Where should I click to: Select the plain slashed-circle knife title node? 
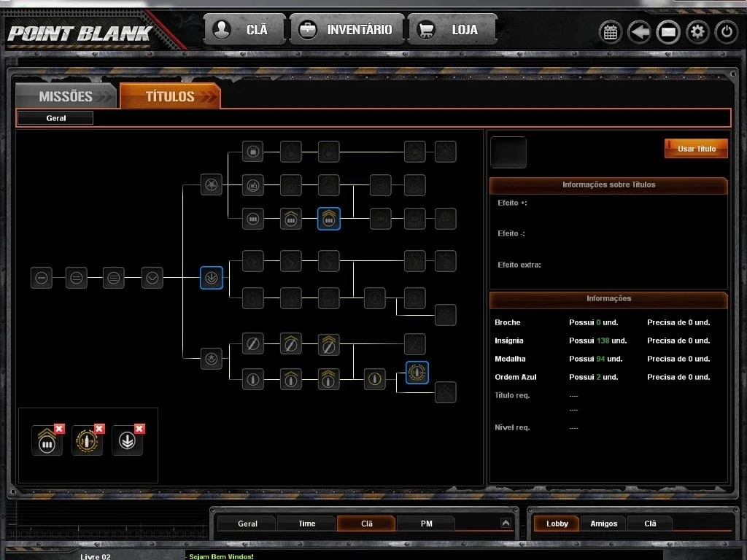253,344
